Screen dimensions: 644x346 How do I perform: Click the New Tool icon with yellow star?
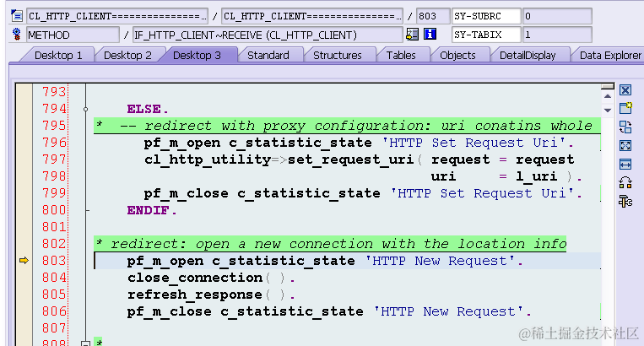(x=625, y=108)
